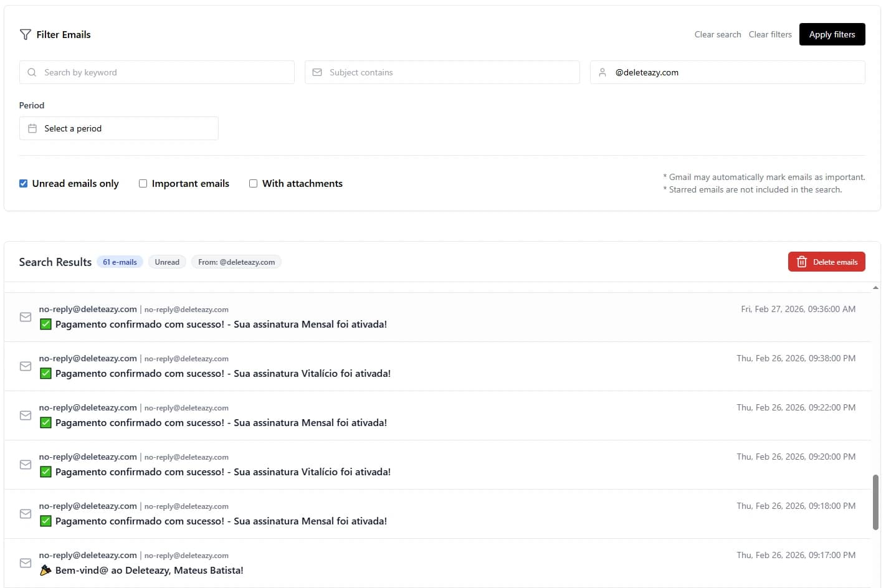The image size is (886, 588).
Task: Click envelope icon of the 09:18:00 PM email
Action: (26, 514)
